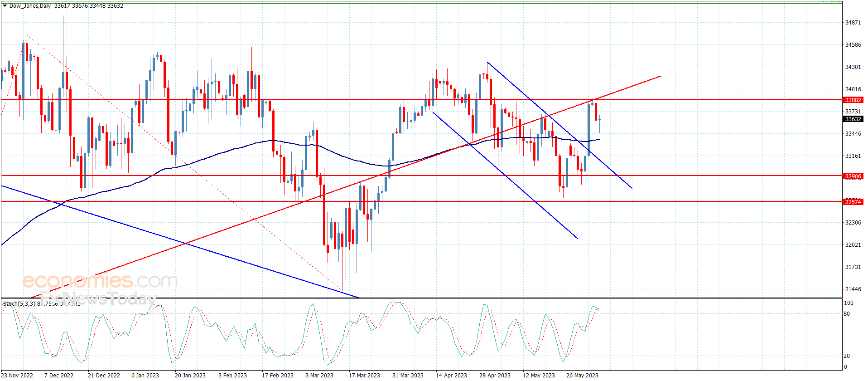Click the red 32906 price level label
Screen dimensions: 868x381
point(853,176)
